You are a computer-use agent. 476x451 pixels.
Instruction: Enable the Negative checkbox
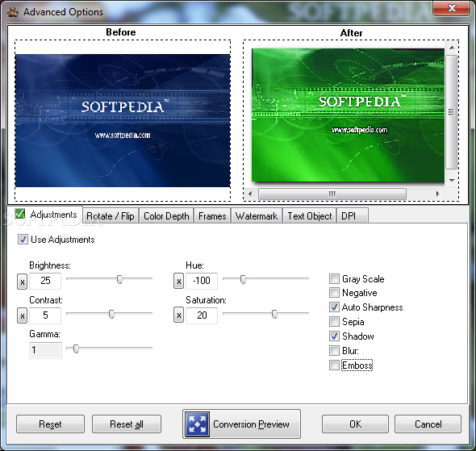click(x=334, y=293)
